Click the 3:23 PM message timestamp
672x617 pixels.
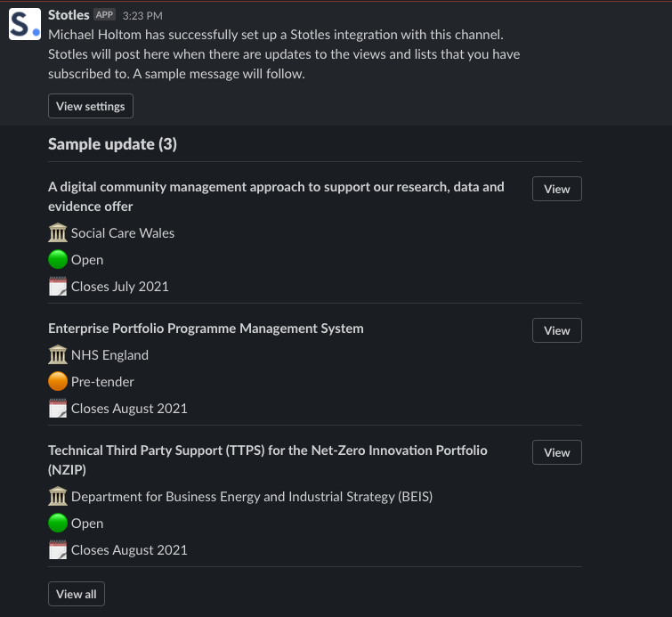click(142, 16)
